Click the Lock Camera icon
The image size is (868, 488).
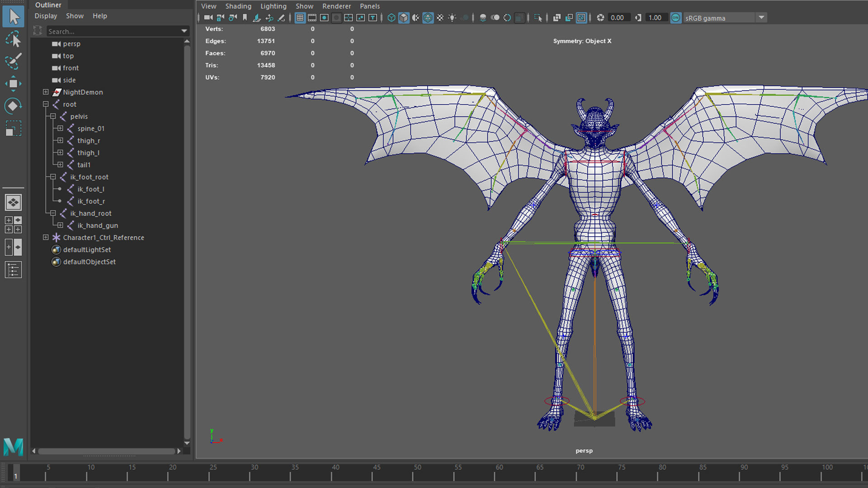pos(220,18)
